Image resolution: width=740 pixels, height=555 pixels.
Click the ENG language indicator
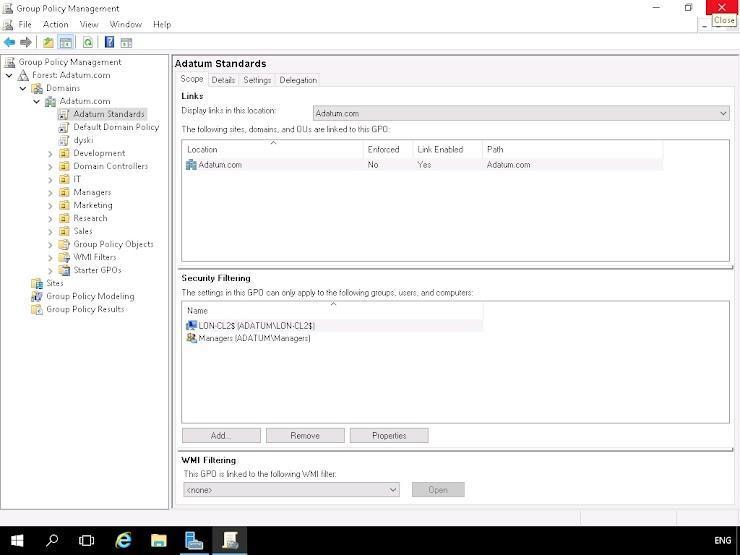tap(722, 540)
